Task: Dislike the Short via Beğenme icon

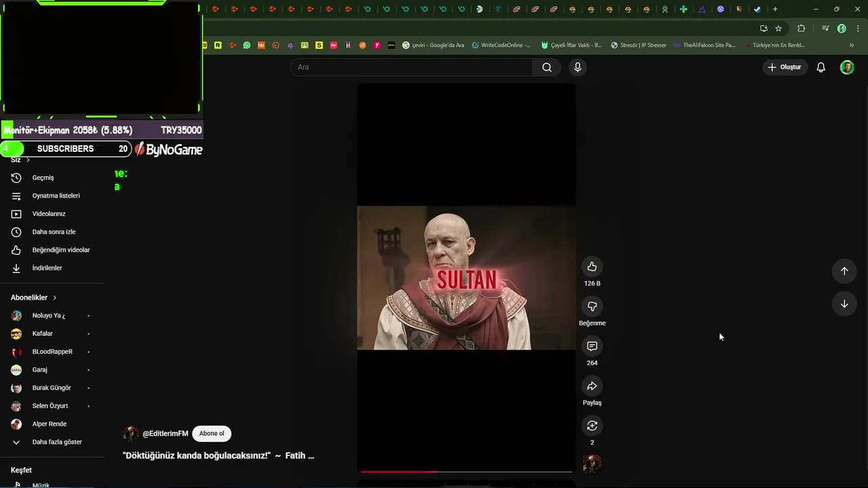Action: click(592, 306)
